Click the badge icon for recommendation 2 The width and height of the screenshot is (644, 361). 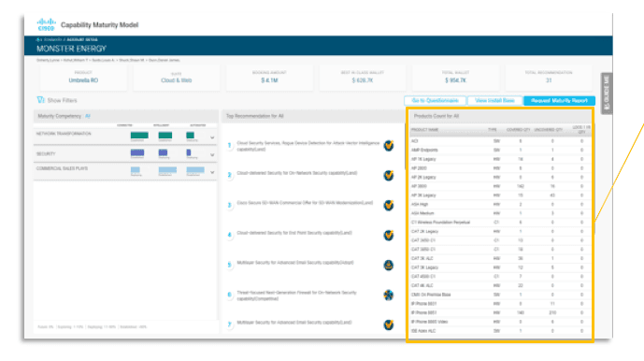pyautogui.click(x=389, y=176)
